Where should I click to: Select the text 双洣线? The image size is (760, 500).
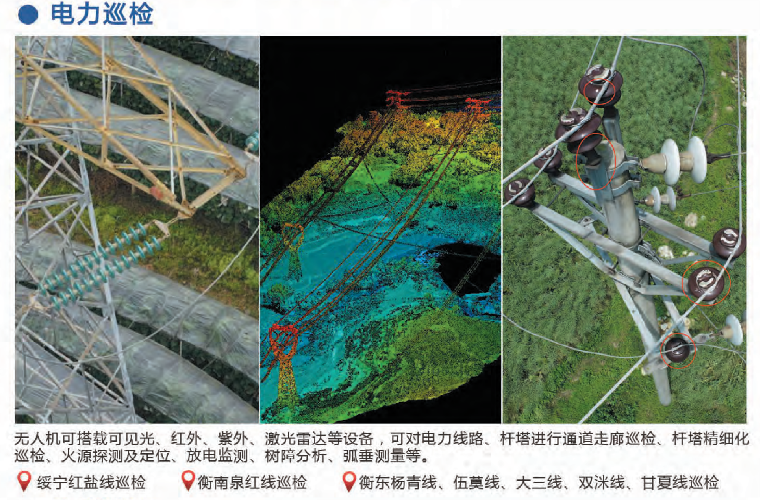pyautogui.click(x=601, y=483)
